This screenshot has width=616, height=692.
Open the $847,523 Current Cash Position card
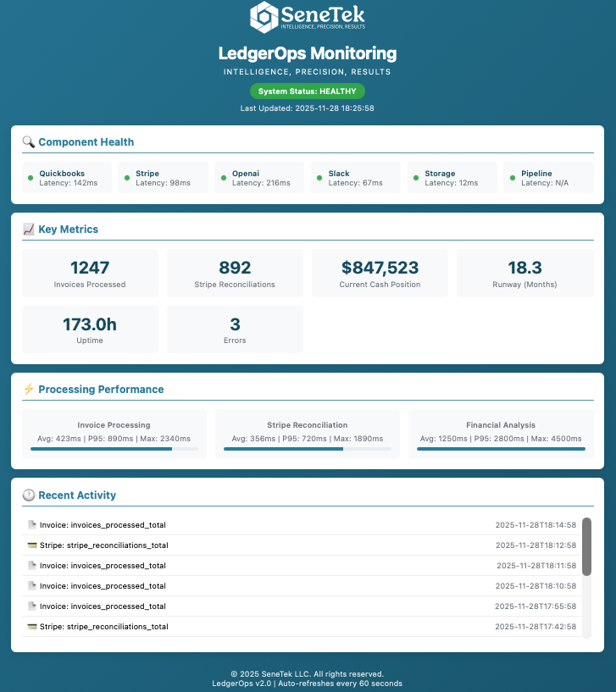coord(380,273)
